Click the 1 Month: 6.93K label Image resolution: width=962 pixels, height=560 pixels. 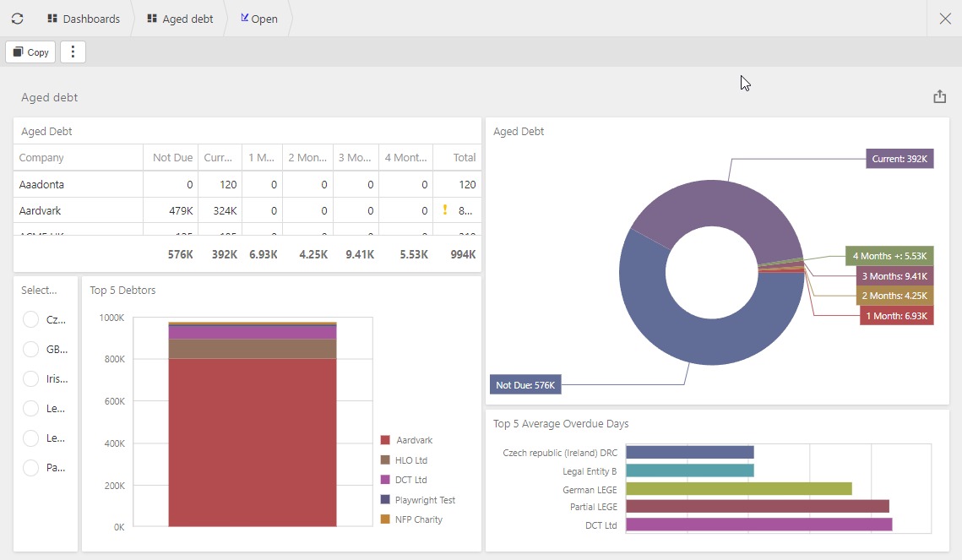(896, 316)
